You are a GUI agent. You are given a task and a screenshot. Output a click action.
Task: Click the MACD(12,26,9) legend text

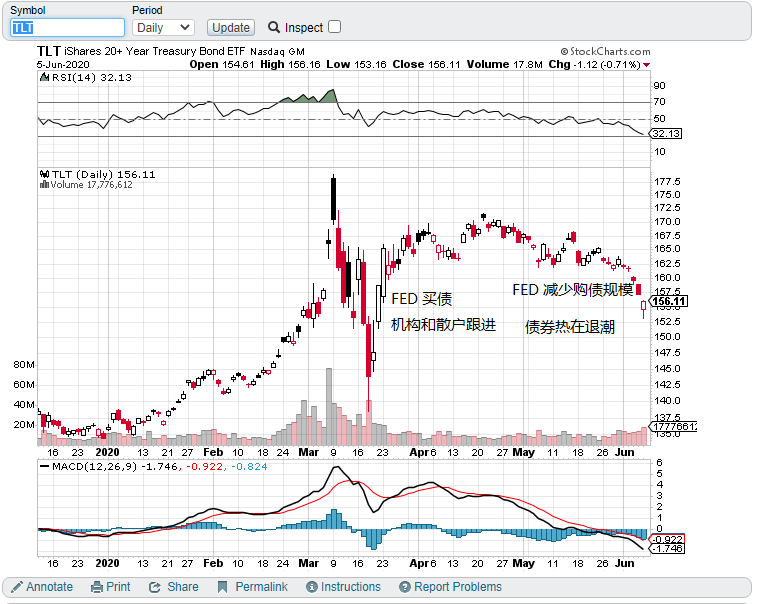tap(94, 466)
